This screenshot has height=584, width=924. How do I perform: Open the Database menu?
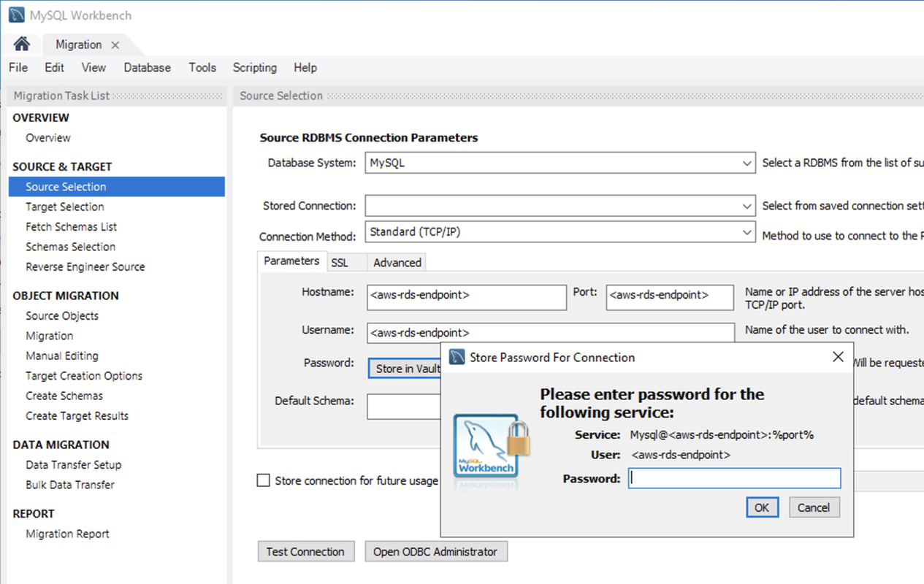tap(147, 67)
